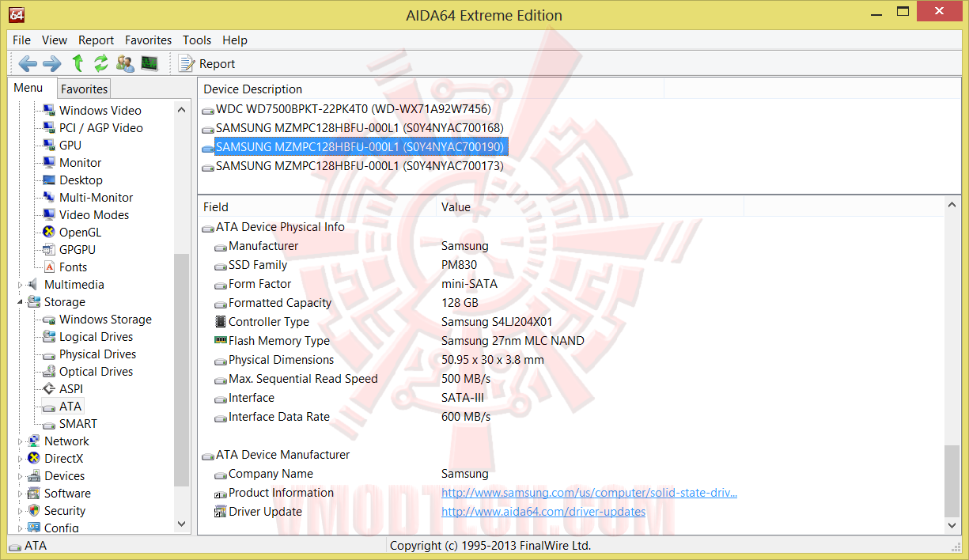Select Video Modes in sidebar
The width and height of the screenshot is (969, 560).
pyautogui.click(x=93, y=215)
